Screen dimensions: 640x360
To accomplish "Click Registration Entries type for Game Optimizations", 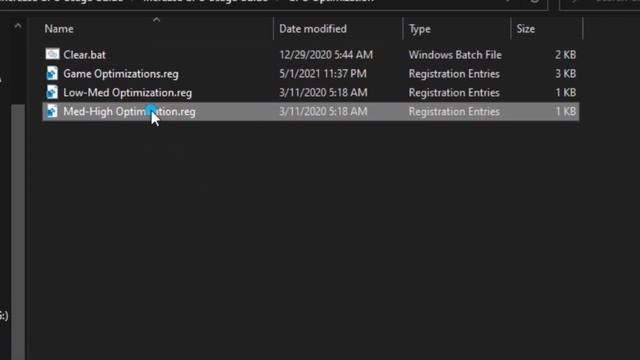I will (x=454, y=74).
